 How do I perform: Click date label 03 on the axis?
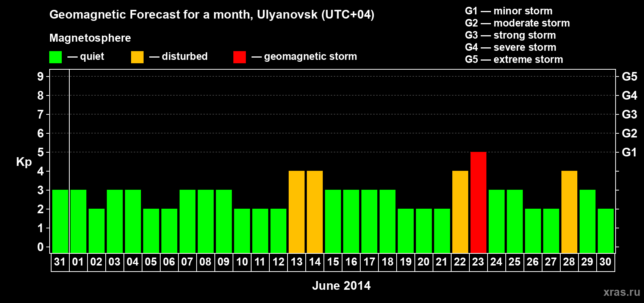(114, 262)
